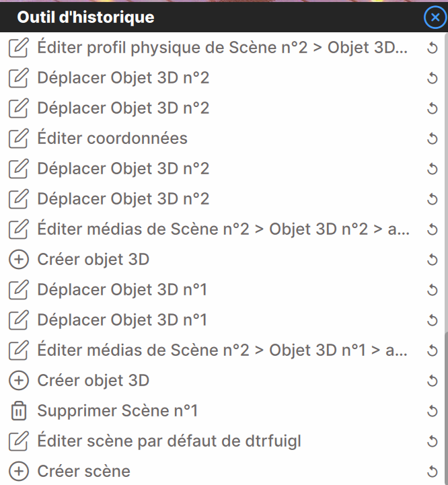Undo Éditer scène par défaut de dtrfuigl
448x485 pixels.
click(x=433, y=441)
